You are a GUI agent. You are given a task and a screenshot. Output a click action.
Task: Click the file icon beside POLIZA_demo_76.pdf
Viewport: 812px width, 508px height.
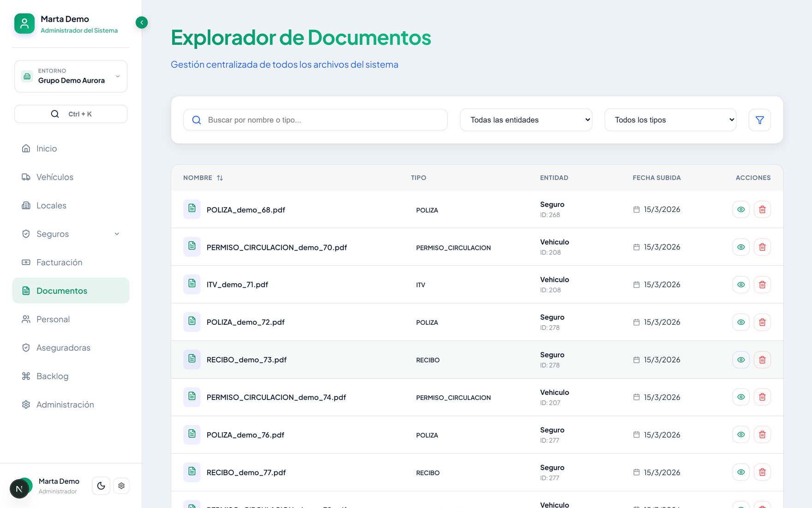(192, 434)
